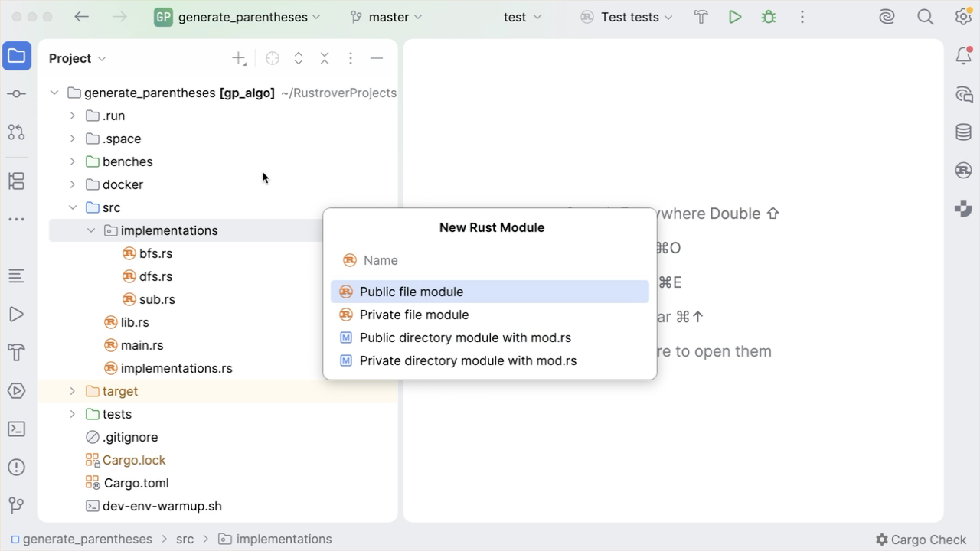This screenshot has height=551, width=980.
Task: Click the Search Everywhere magnifier icon
Action: click(925, 17)
